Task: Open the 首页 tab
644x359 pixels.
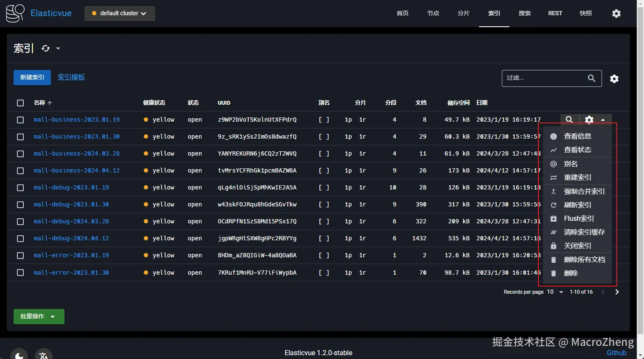Action: (403, 14)
